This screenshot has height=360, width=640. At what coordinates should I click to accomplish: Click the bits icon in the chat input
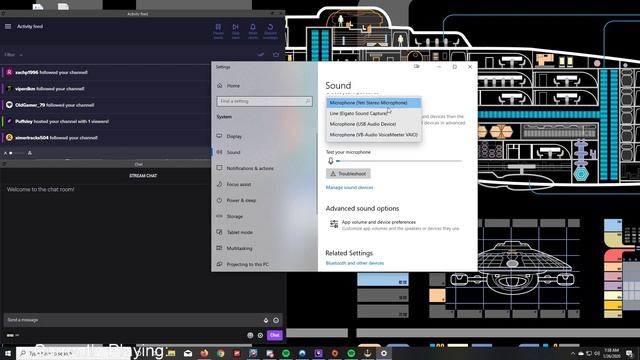266,320
